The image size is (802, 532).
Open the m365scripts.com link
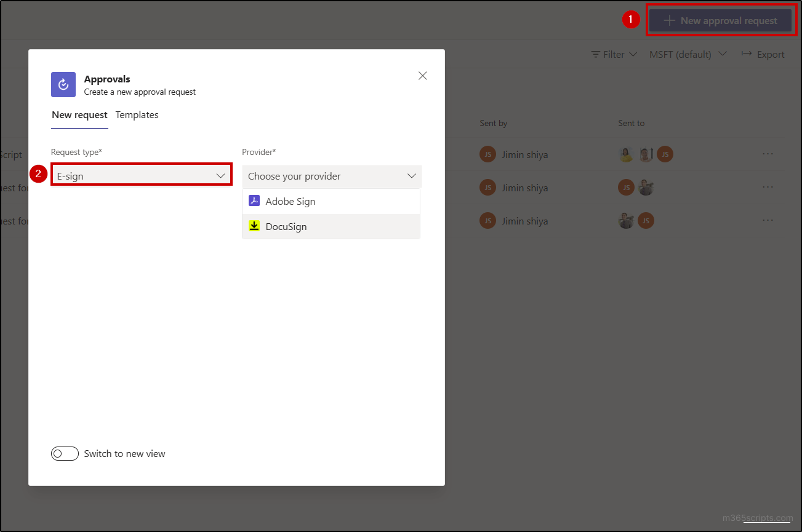click(759, 518)
